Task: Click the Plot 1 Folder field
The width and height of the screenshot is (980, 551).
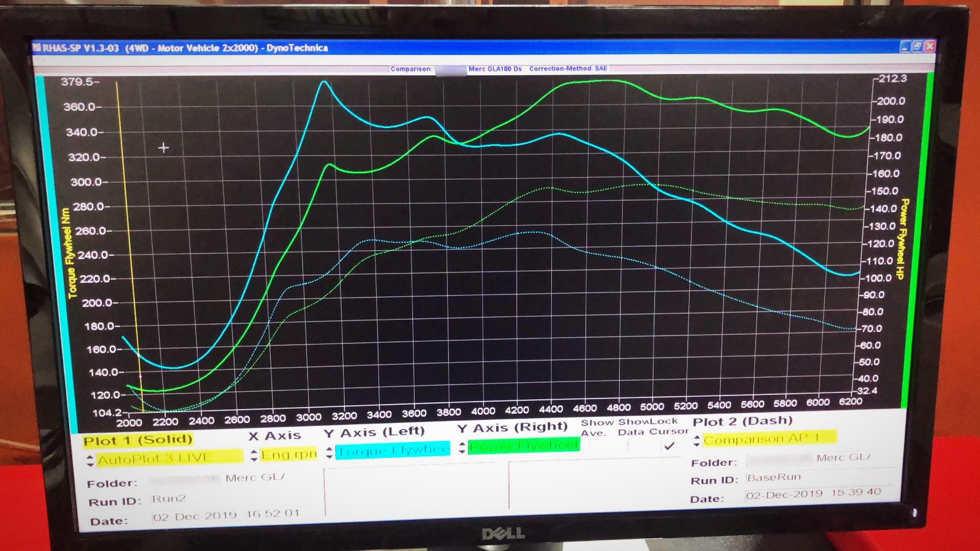Action: click(x=219, y=478)
